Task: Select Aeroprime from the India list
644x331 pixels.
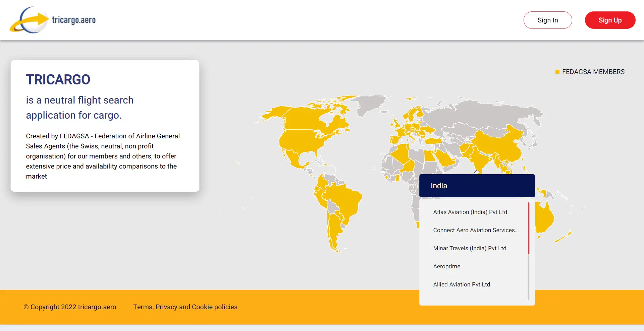Action: coord(446,266)
